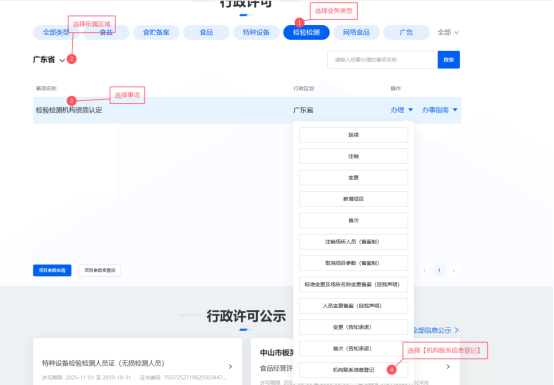Choose 人员变更备案（自我声明） menu option
554x385 pixels.
(353, 306)
